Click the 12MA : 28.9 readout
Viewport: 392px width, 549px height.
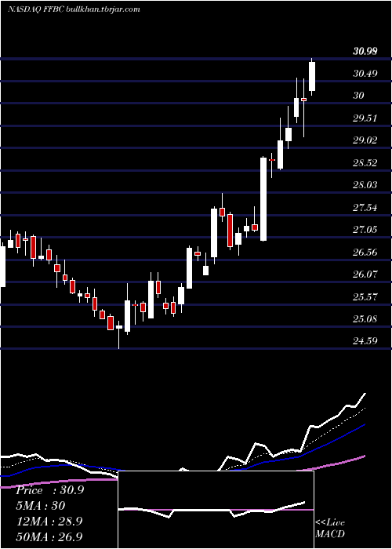(49, 521)
